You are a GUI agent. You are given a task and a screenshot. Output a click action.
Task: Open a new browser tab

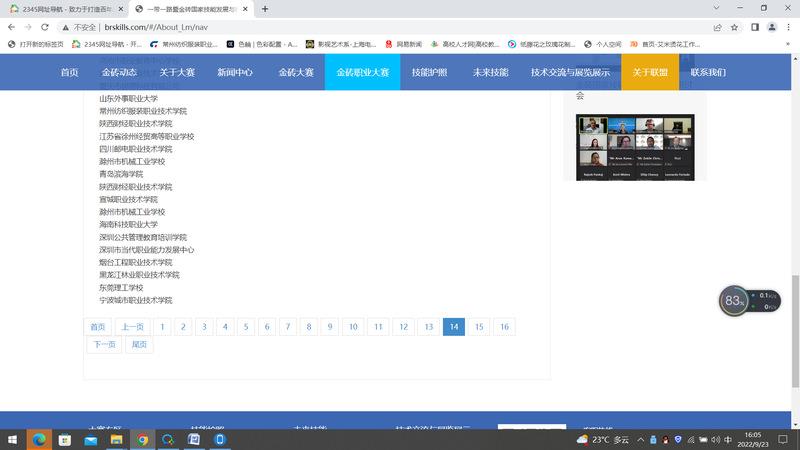pyautogui.click(x=265, y=8)
